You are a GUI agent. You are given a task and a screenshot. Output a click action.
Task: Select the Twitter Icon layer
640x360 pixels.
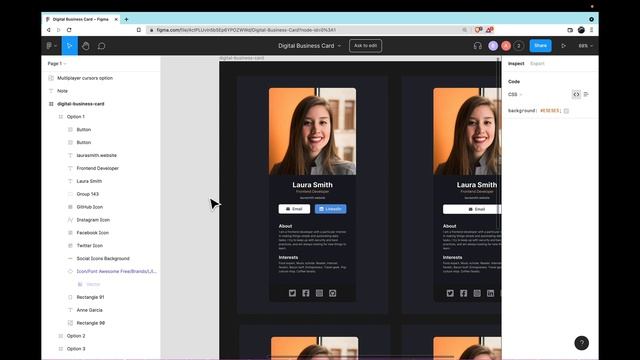(90, 246)
